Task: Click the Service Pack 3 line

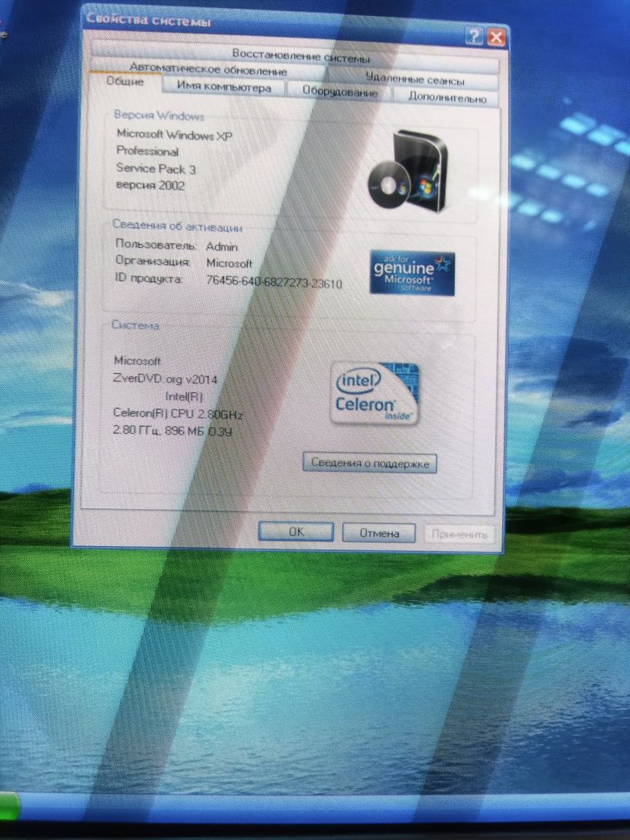Action: click(156, 168)
